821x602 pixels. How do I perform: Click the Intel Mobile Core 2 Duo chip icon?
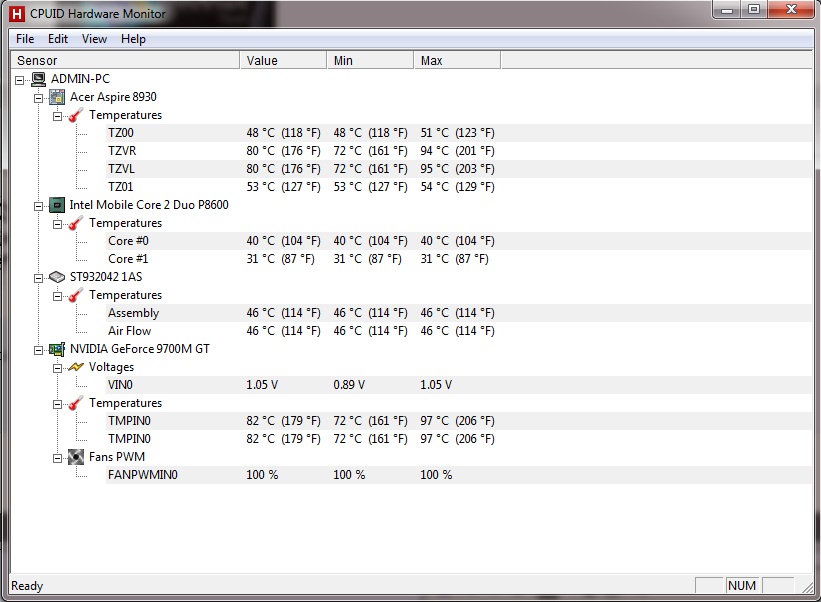[x=57, y=205]
